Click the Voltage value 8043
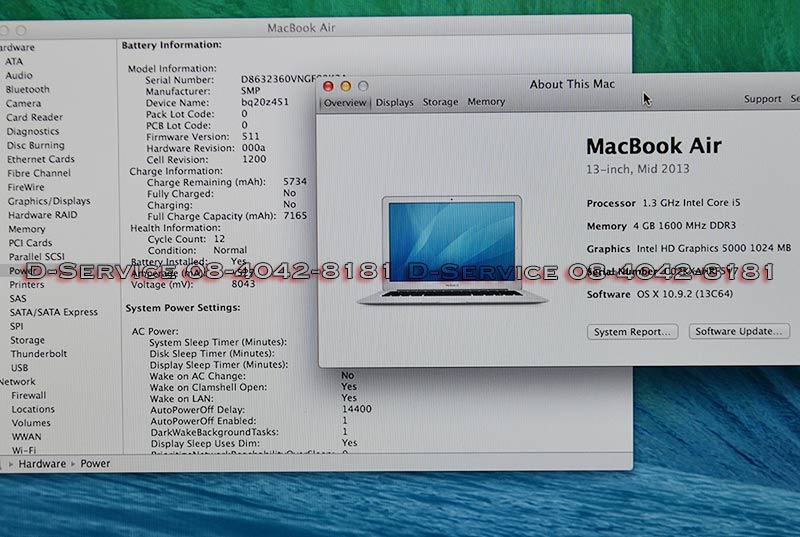Screen dimensions: 800x537 coord(243,284)
